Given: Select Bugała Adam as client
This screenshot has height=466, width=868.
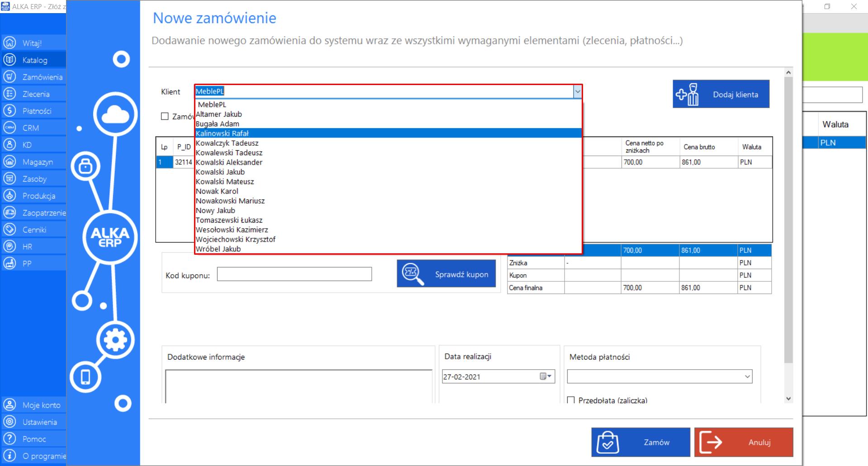Looking at the screenshot, I should (388, 124).
